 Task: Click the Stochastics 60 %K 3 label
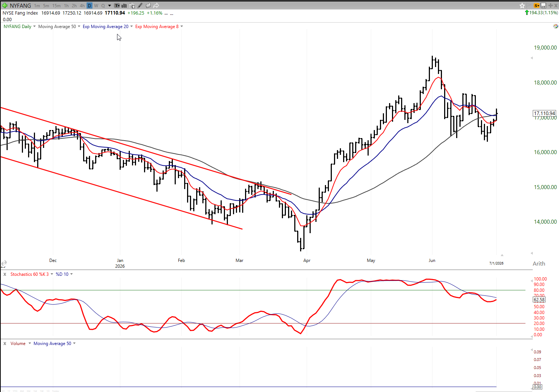click(30, 274)
